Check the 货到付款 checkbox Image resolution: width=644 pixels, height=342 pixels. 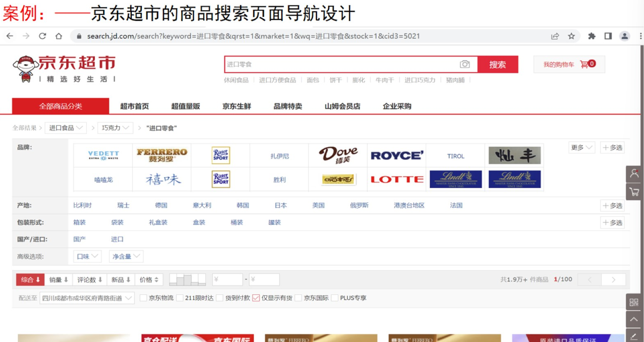coord(220,298)
